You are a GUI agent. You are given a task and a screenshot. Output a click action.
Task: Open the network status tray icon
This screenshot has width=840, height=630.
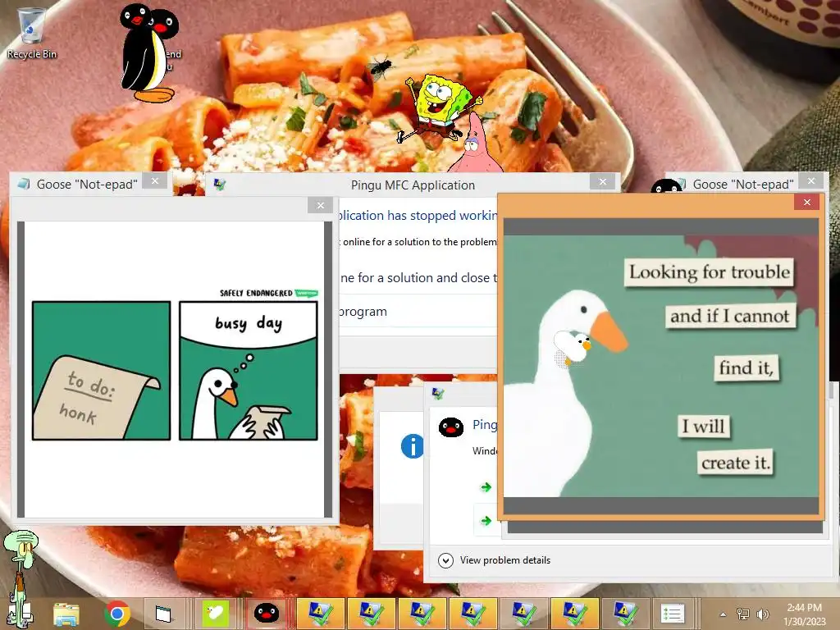click(x=742, y=614)
